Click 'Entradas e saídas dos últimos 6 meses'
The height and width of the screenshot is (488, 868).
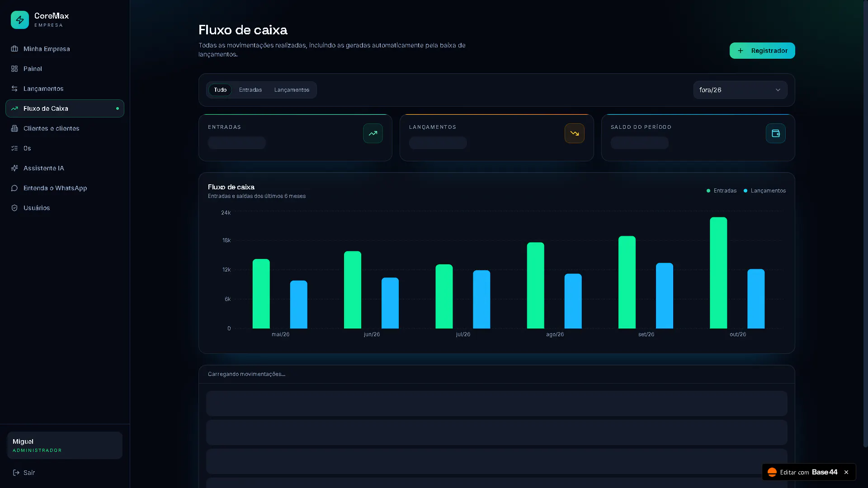(257, 196)
